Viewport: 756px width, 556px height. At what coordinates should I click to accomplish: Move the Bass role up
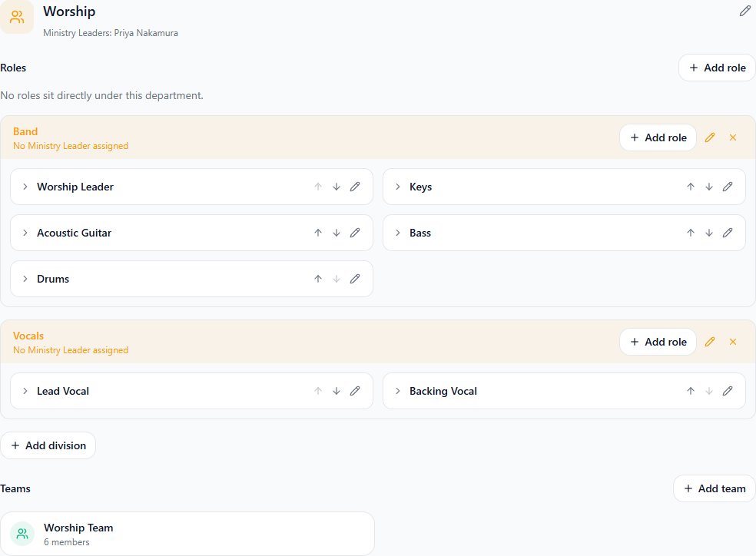(x=691, y=233)
